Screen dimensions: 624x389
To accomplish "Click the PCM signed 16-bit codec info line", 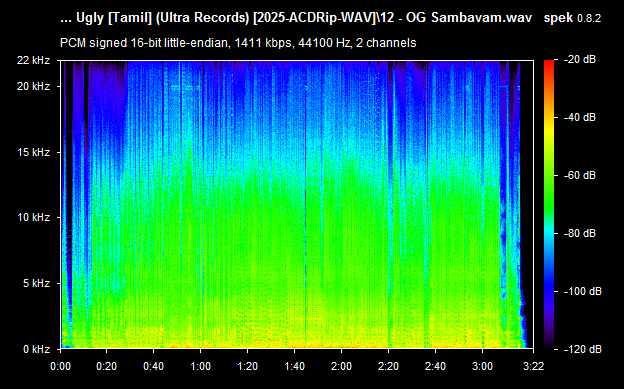I will pyautogui.click(x=238, y=43).
